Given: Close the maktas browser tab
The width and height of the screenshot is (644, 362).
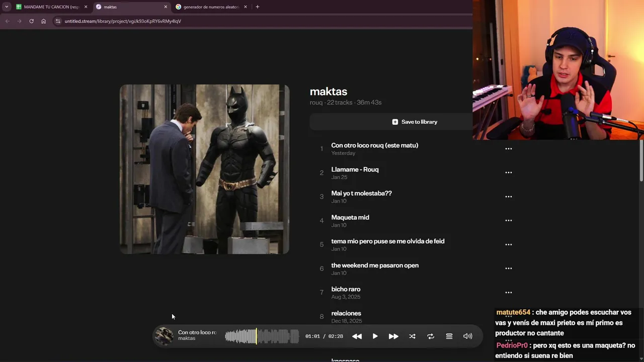Looking at the screenshot, I should 166,7.
